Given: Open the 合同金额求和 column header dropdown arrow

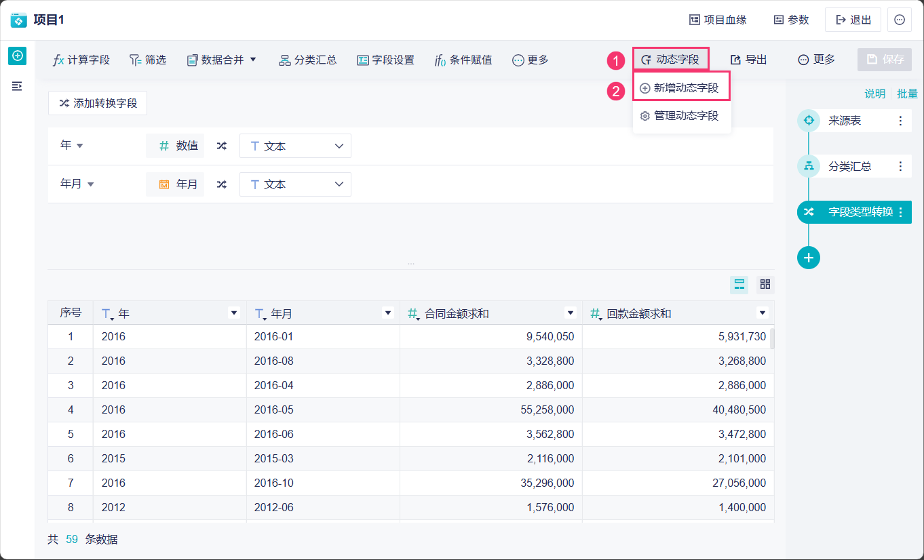Looking at the screenshot, I should pos(570,313).
